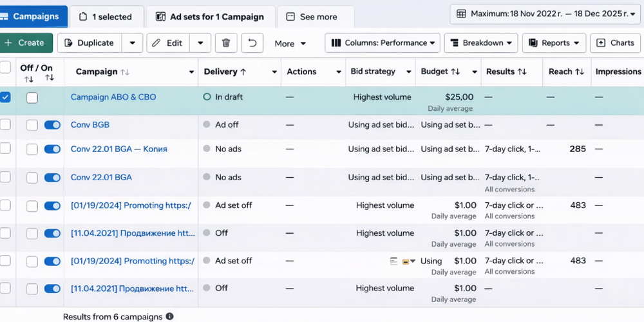Open the Edit dropdown arrow
644x322 pixels.
[x=200, y=43]
